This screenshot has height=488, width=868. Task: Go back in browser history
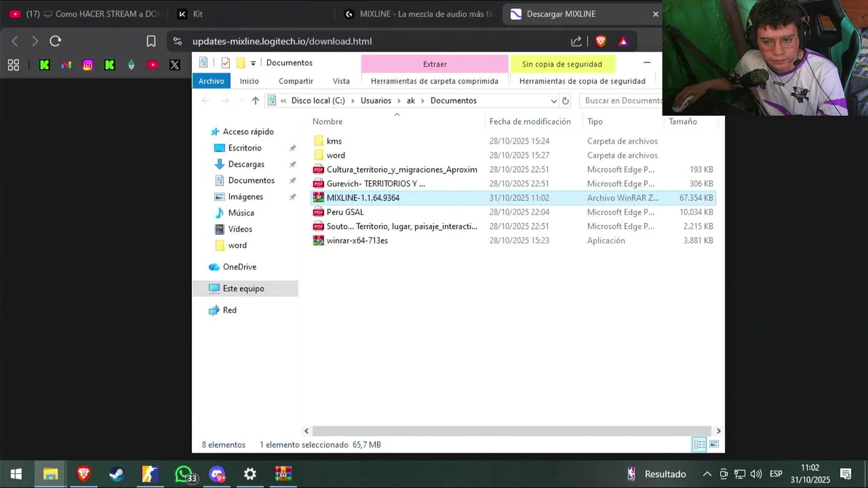[15, 41]
